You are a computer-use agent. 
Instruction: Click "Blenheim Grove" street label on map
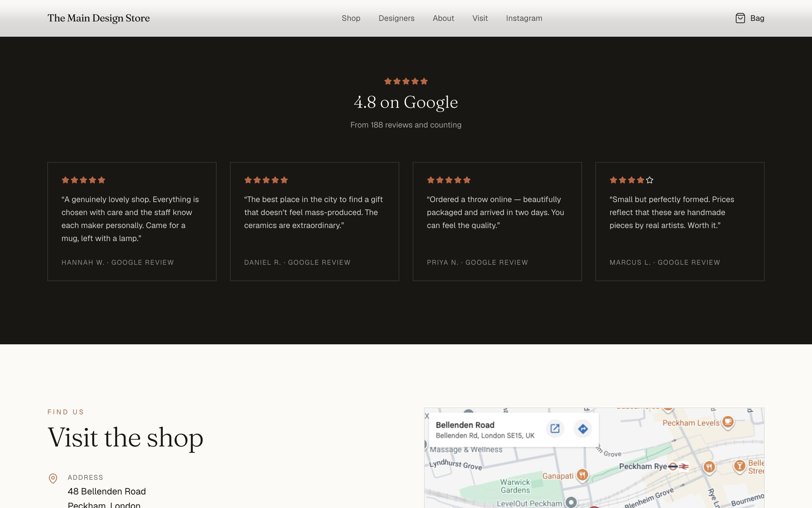coord(649,498)
